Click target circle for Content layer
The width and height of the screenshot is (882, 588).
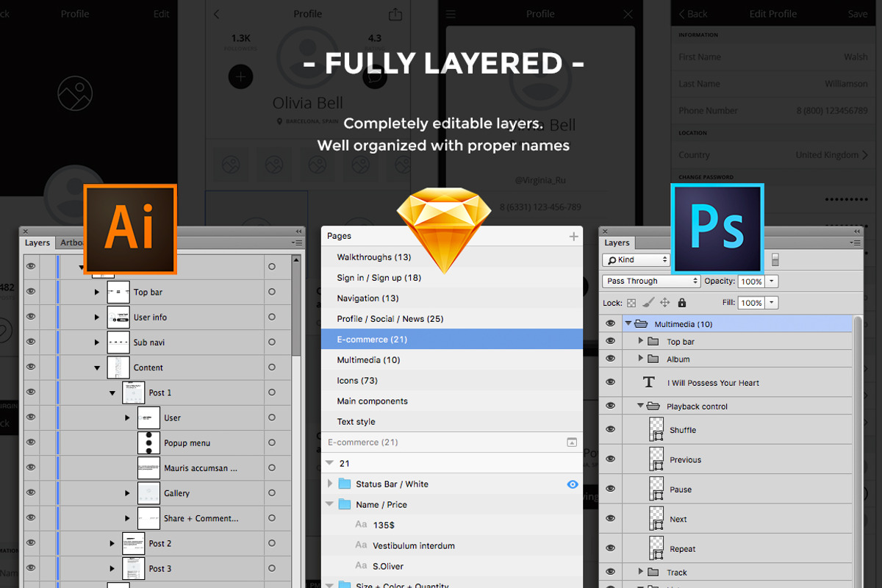point(272,367)
